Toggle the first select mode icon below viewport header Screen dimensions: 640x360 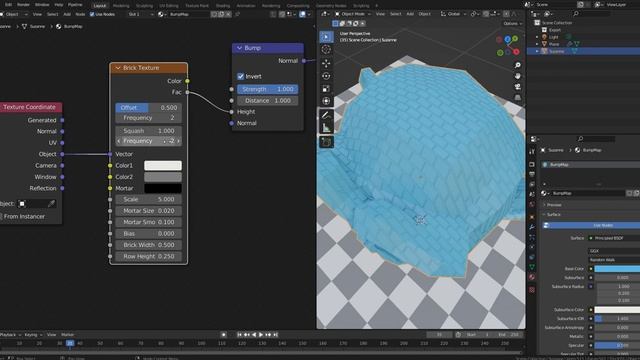pyautogui.click(x=335, y=24)
